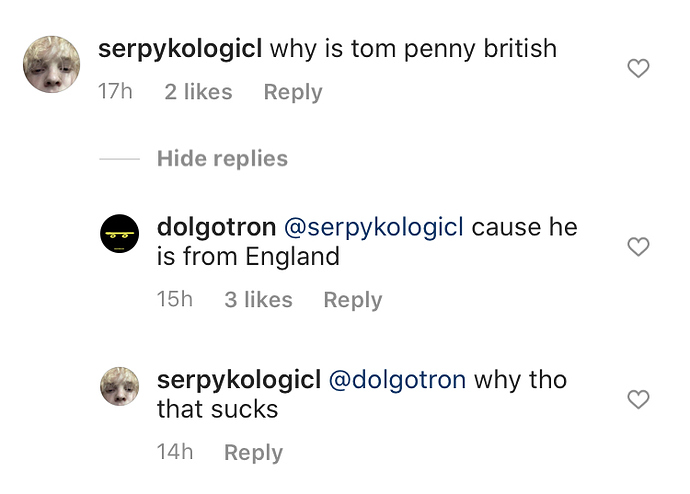
Task: Like dolgotron's reply with the heart icon
Action: point(638,246)
